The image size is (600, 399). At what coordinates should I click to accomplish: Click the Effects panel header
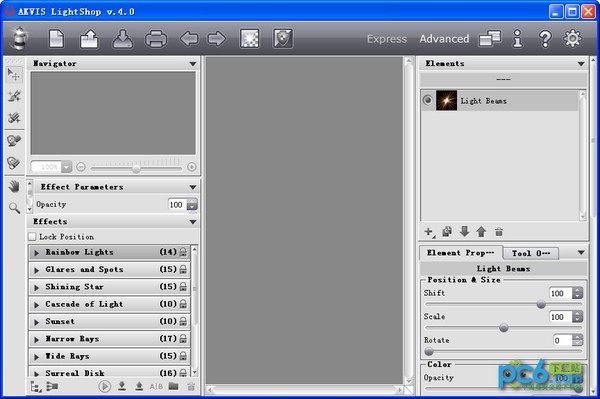tap(113, 221)
